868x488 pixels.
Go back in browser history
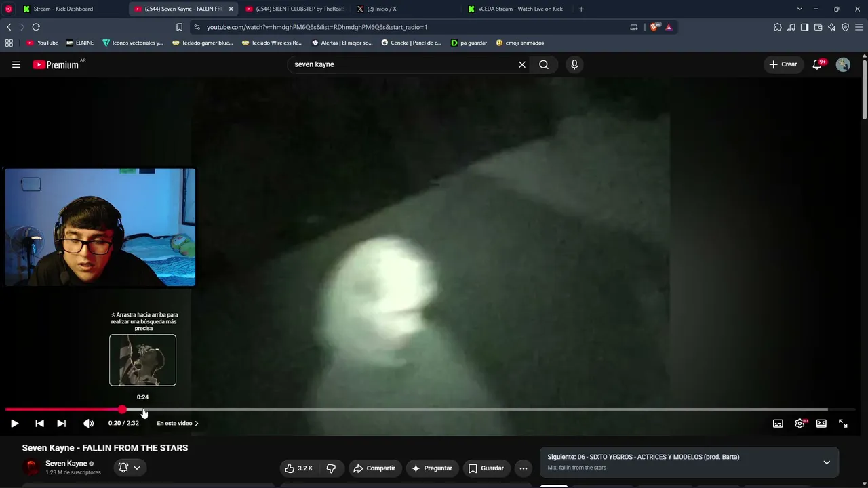click(x=9, y=27)
